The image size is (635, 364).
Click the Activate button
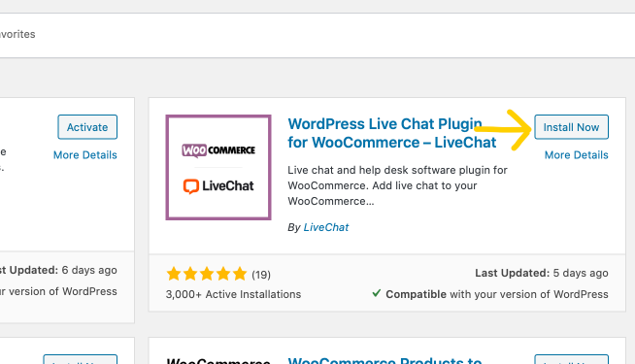pos(87,127)
